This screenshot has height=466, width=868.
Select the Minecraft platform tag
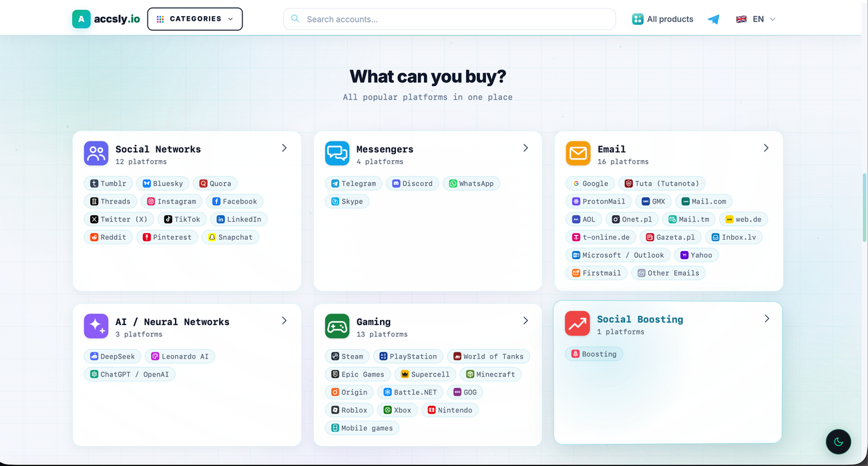coord(491,375)
